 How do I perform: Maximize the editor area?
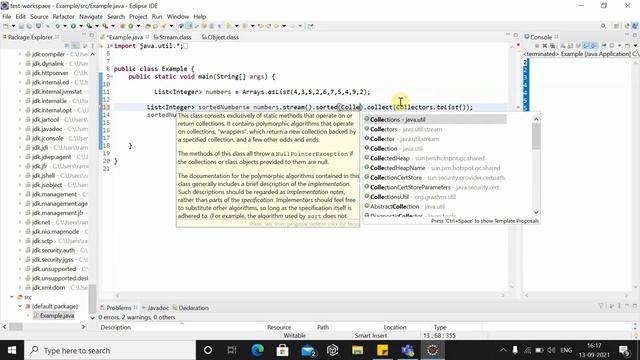pyautogui.click(x=516, y=36)
